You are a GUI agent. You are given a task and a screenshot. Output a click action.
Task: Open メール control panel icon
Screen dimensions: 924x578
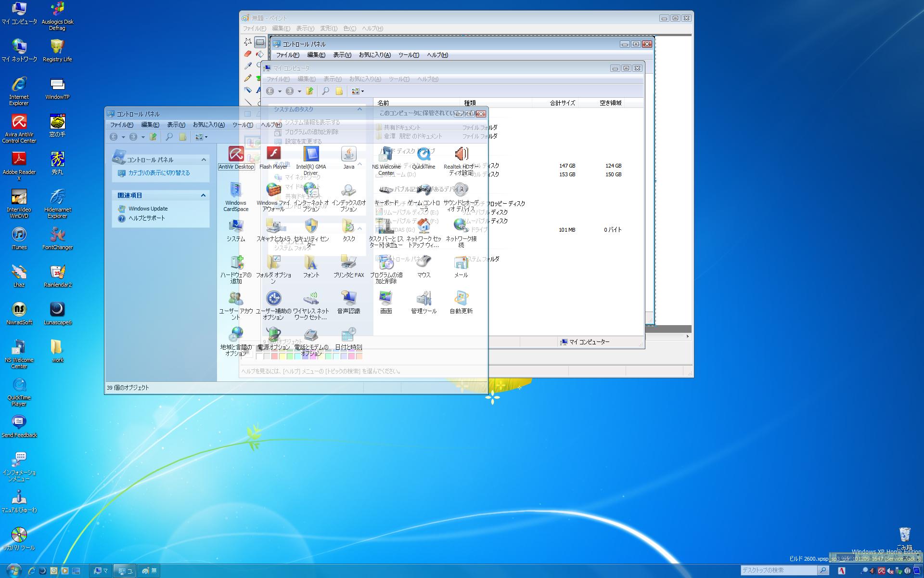pos(461,266)
